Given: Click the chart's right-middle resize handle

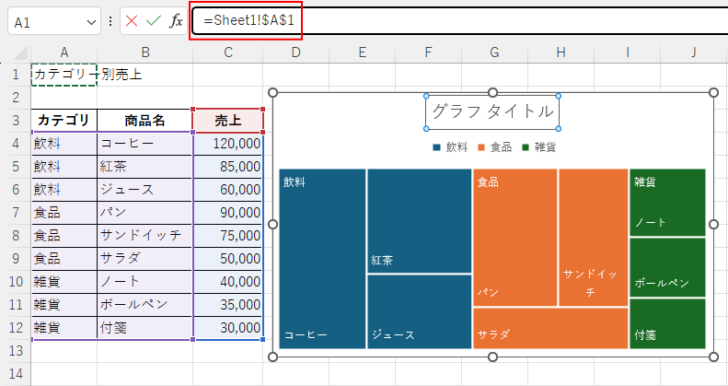Looking at the screenshot, I should click(x=714, y=224).
